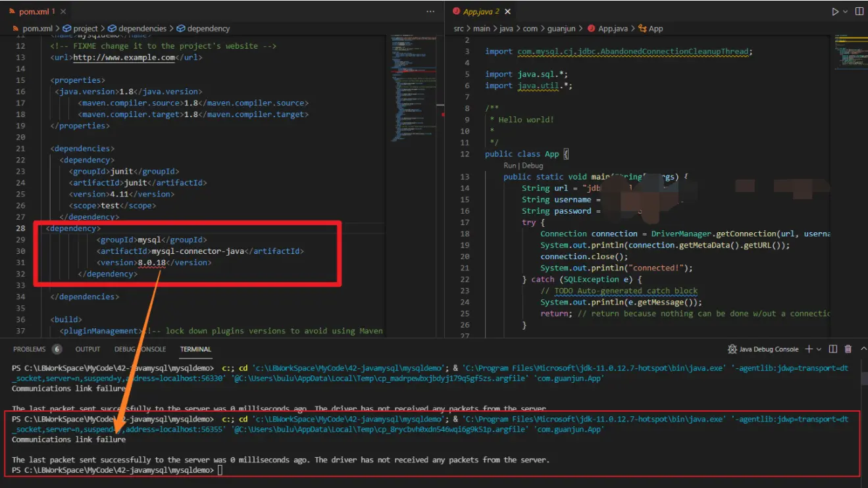Click mysql-connector-java artifactId text

click(x=197, y=251)
